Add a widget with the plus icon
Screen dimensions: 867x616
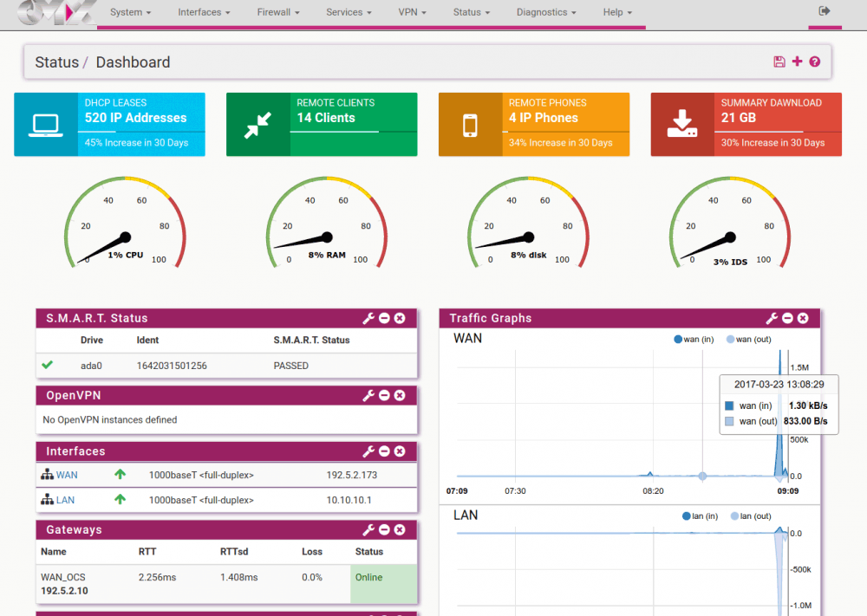point(798,62)
